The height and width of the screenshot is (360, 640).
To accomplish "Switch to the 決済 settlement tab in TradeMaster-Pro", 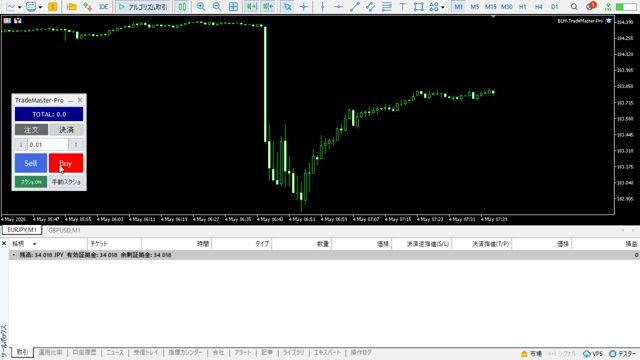I will coord(67,130).
